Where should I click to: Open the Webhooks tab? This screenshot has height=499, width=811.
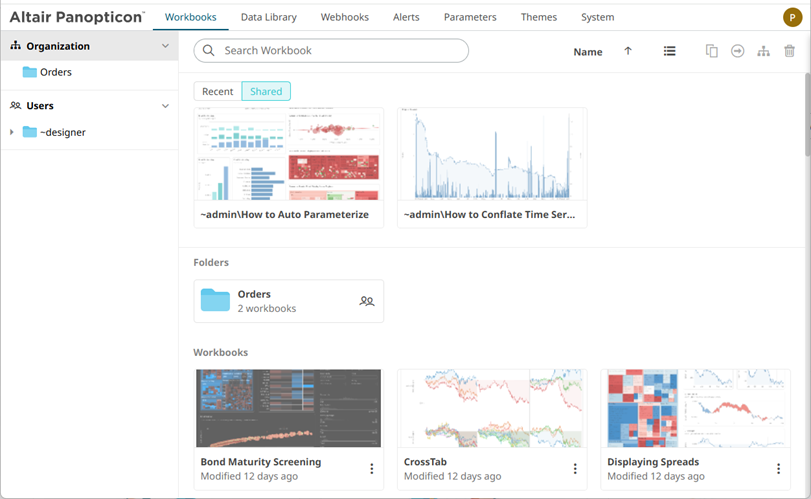coord(344,17)
